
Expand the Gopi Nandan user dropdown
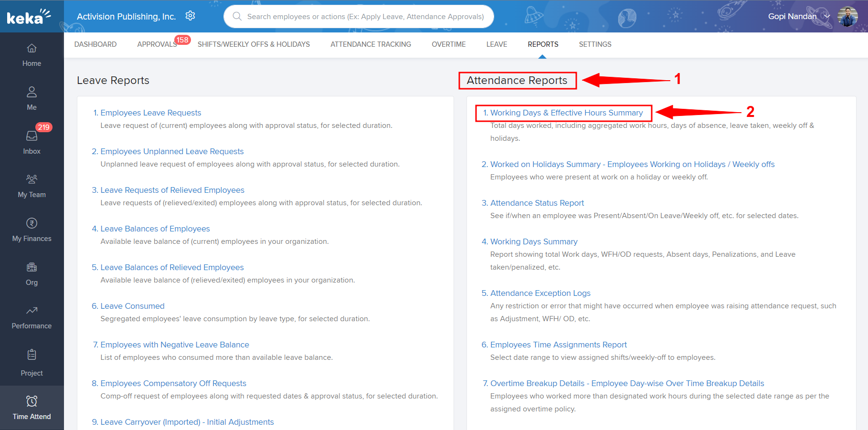pos(827,17)
